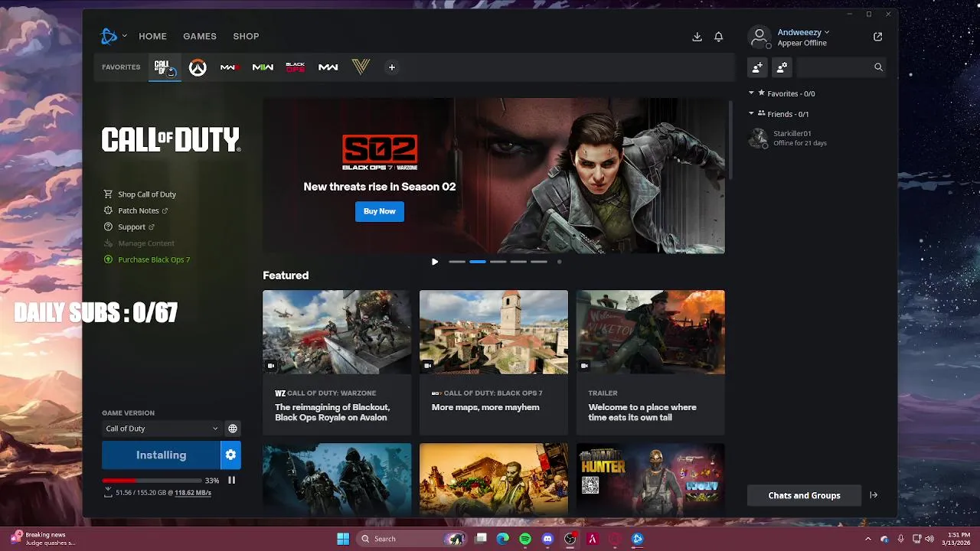Open Modern Warfare II from favorites

pos(263,67)
